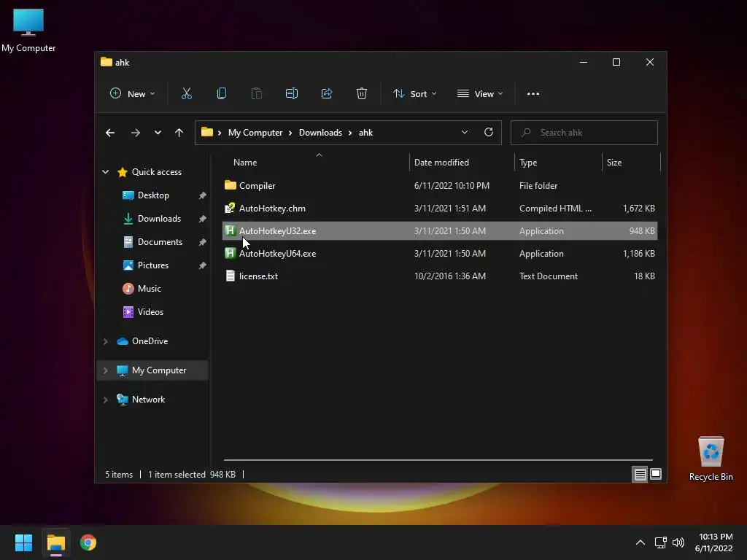Expand address bar history dropdown

465,133
